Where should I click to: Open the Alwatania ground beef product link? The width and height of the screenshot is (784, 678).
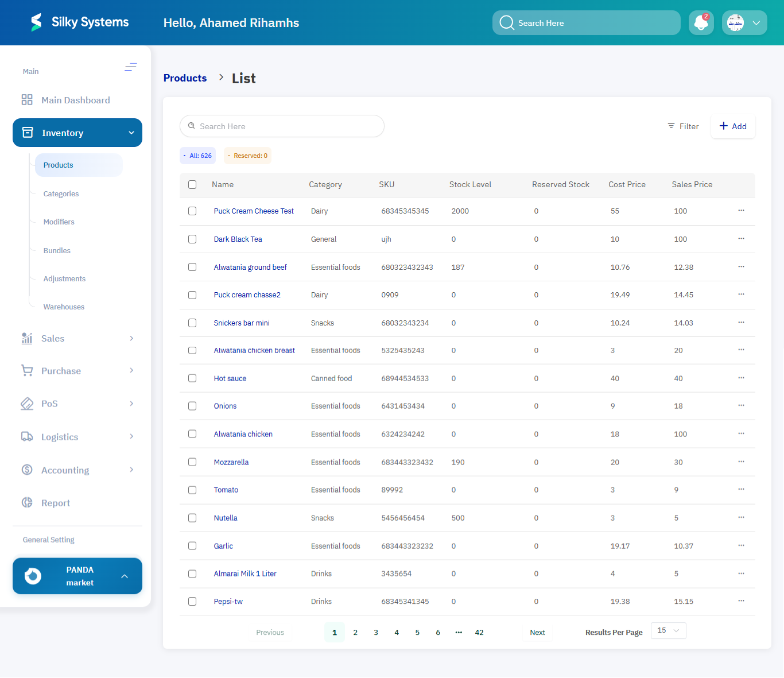(x=250, y=267)
